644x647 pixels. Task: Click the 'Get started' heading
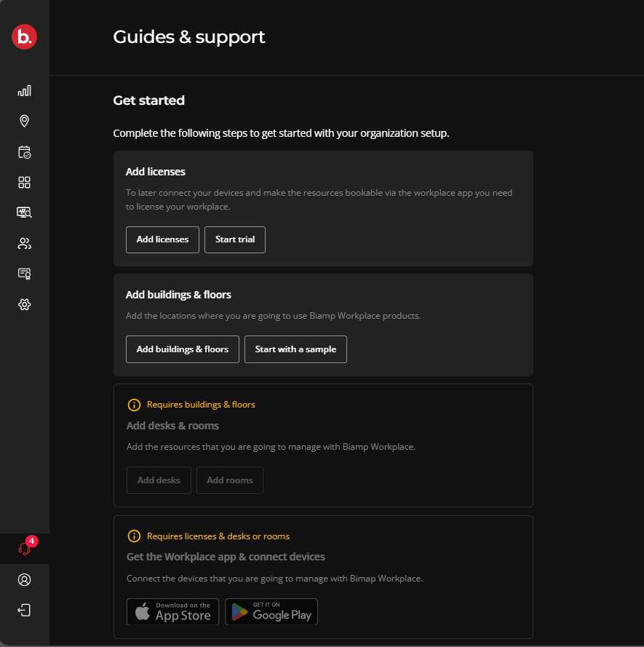[149, 100]
